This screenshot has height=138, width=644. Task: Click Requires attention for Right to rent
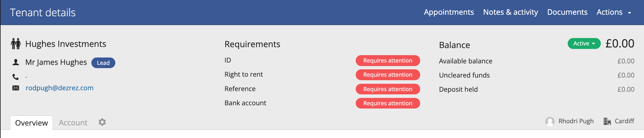point(388,75)
